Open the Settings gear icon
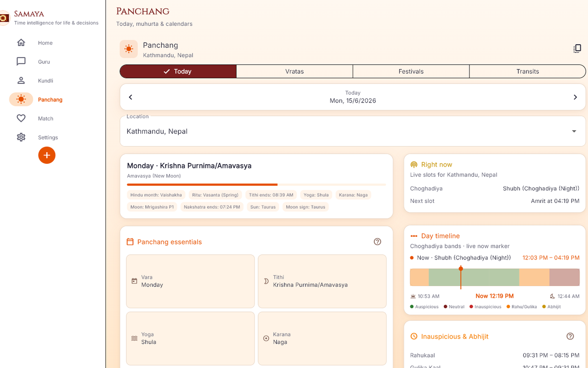 pos(21,137)
